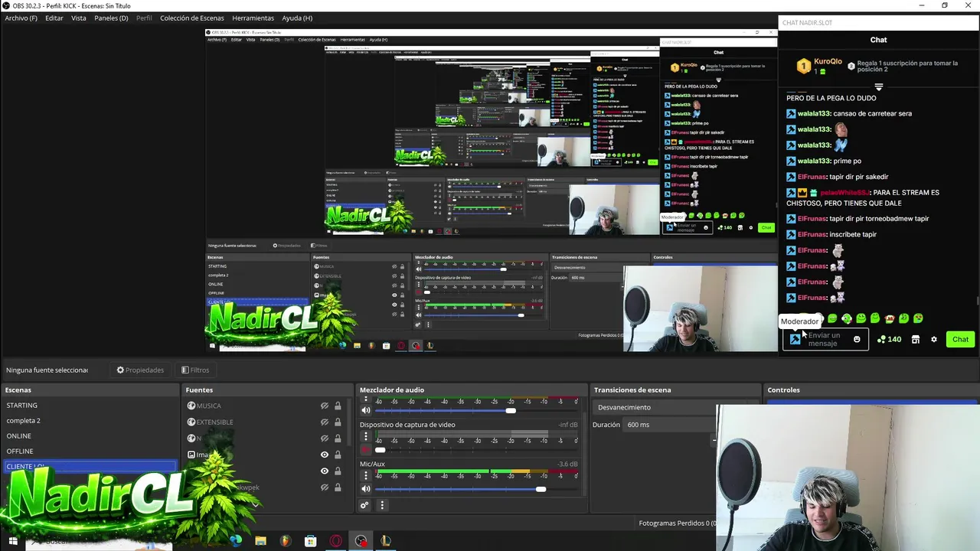Open Microsoft Store from the taskbar

(310, 541)
